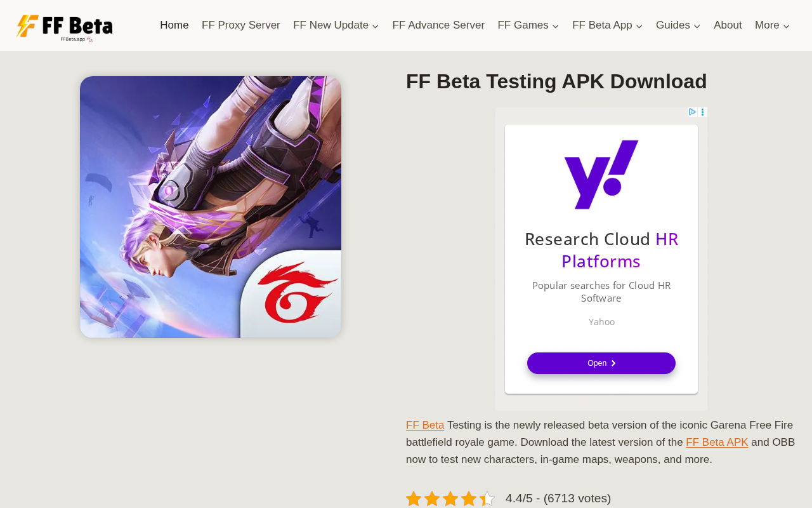Open the More navigation dropdown
Viewport: 812px width, 508px height.
[772, 25]
